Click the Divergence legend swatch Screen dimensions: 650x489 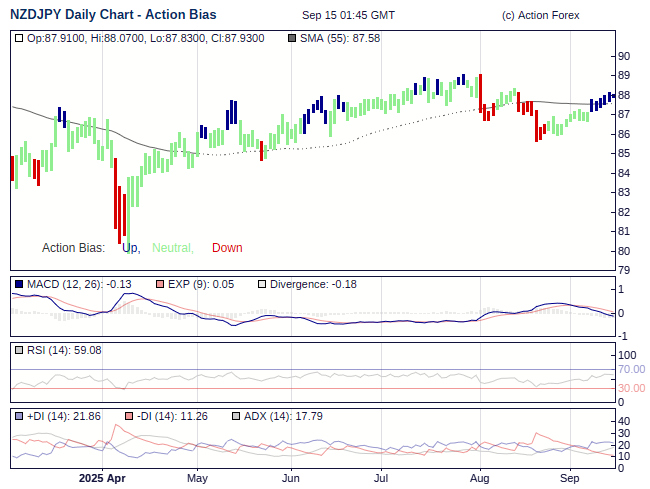coord(262,285)
